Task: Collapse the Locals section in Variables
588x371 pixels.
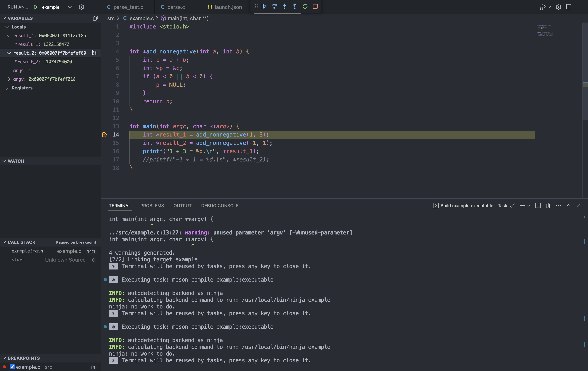Action: click(7, 27)
